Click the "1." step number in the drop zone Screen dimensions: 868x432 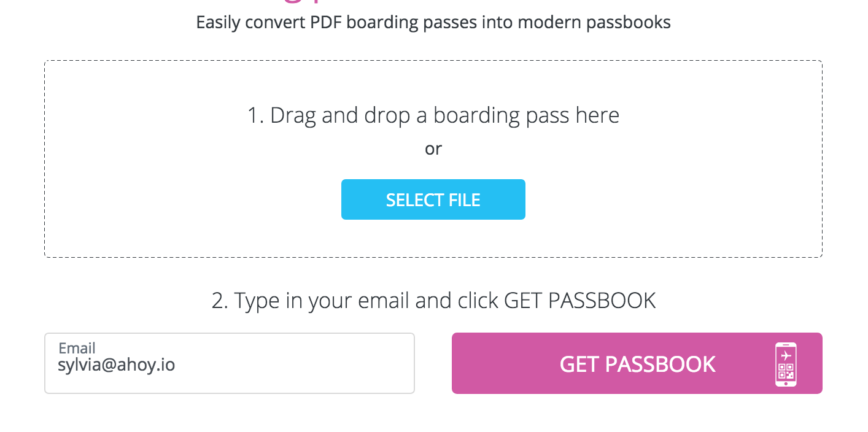point(255,115)
